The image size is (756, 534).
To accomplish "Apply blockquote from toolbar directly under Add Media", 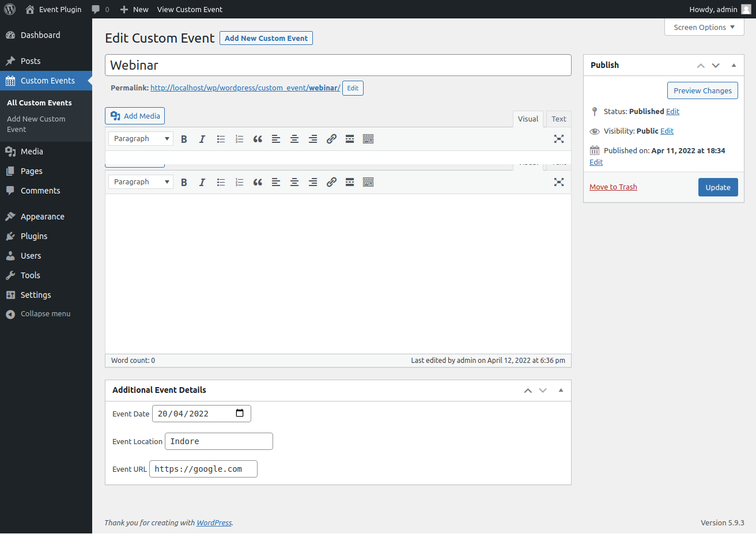I will pyautogui.click(x=258, y=139).
